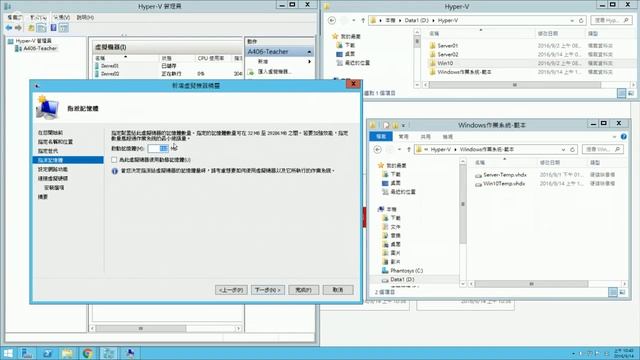Click the startup memory input field

tap(158, 149)
